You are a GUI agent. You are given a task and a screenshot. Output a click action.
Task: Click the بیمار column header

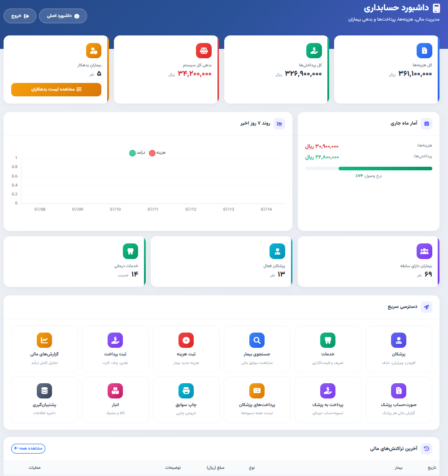tap(399, 468)
